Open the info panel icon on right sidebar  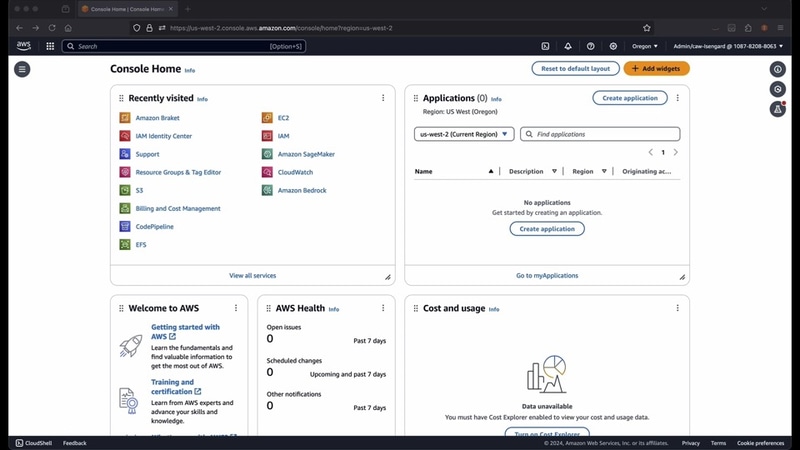click(x=778, y=69)
